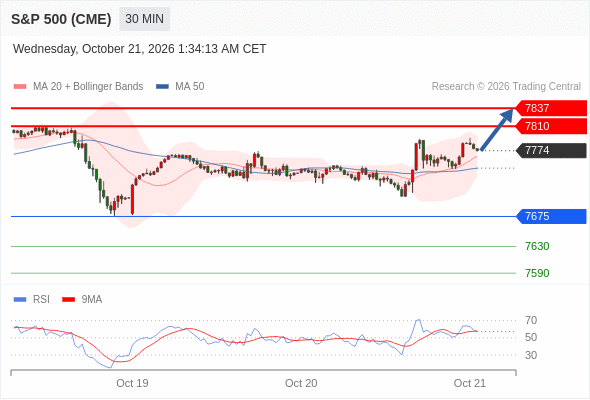The height and width of the screenshot is (400, 590).
Task: Click the 7675 pivot price tag
Action: click(551, 216)
